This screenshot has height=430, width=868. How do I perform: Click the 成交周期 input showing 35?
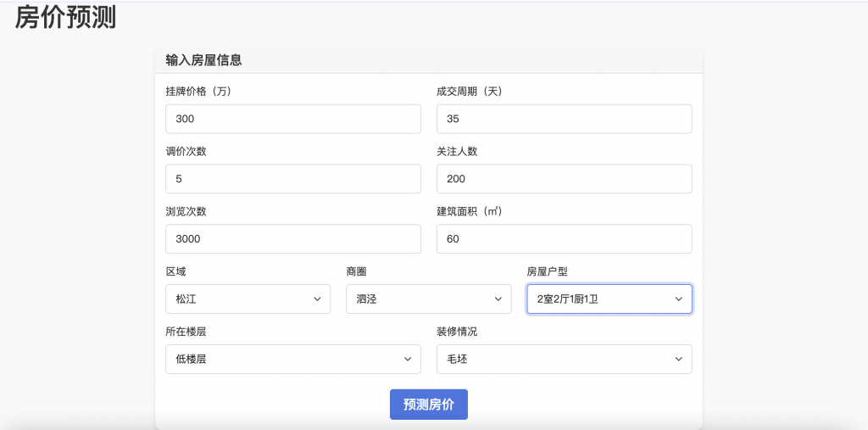564,119
